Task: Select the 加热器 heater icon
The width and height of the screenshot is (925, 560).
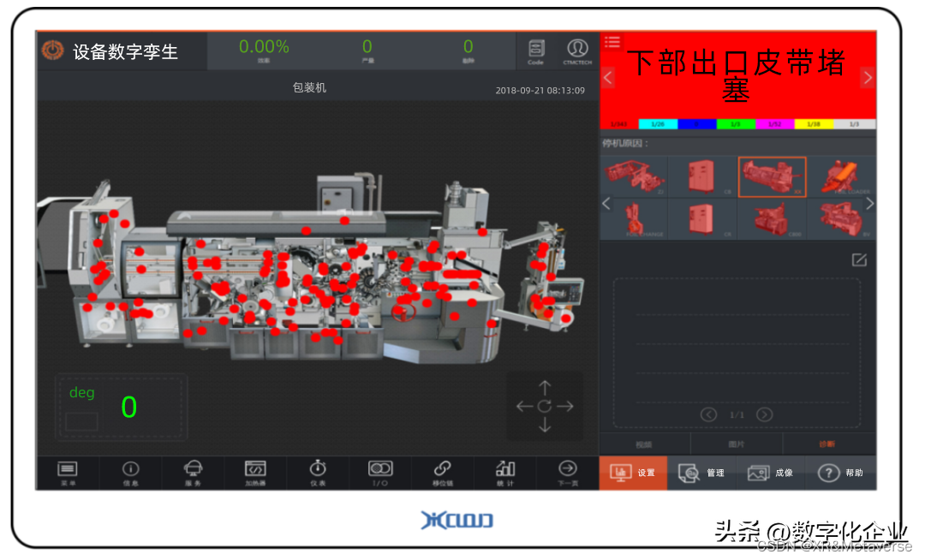Action: pos(255,472)
